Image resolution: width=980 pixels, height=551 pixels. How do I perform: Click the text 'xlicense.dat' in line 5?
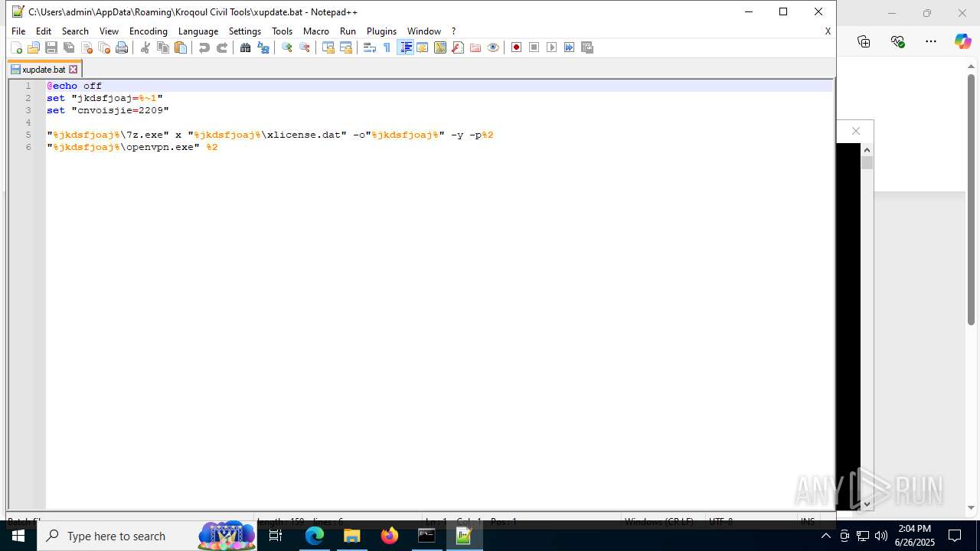[307, 135]
